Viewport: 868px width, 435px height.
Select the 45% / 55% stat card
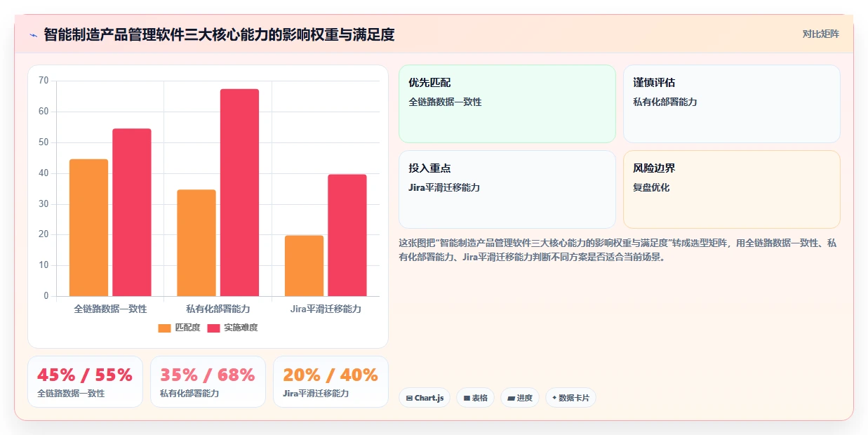click(85, 382)
